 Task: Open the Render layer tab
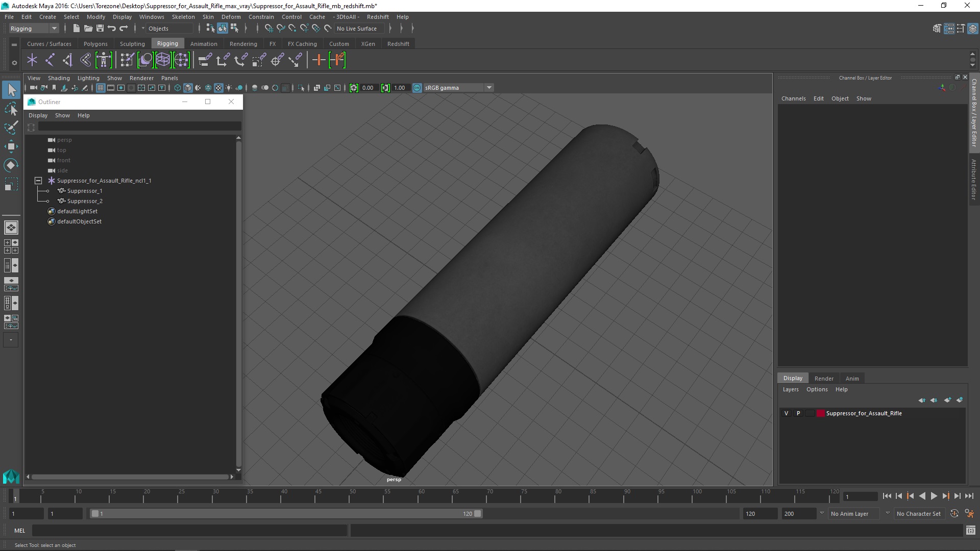pos(824,379)
